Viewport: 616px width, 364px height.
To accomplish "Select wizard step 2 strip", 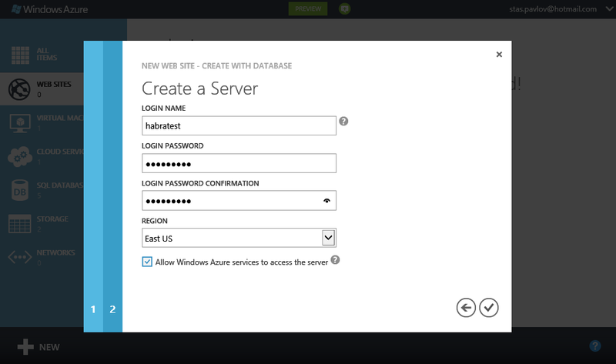I will pyautogui.click(x=112, y=186).
